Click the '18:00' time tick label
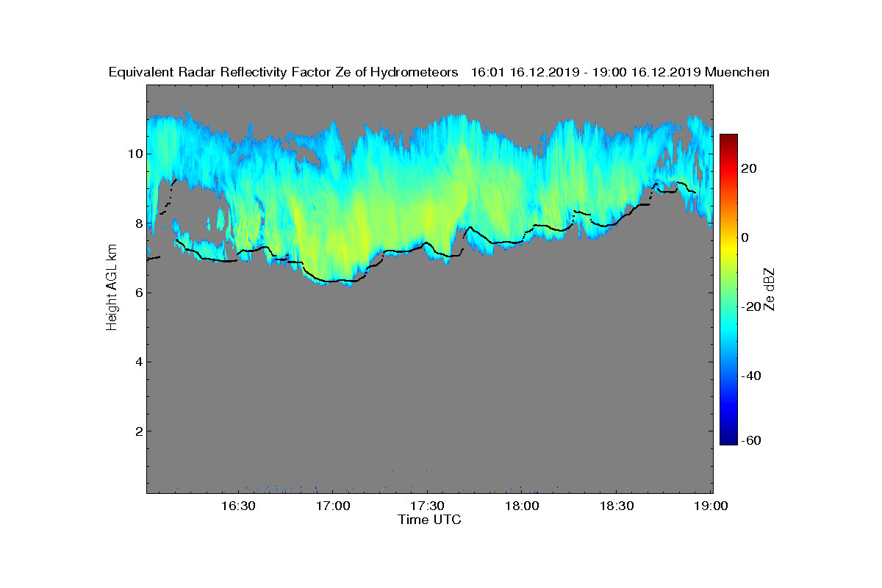Image resolution: width=882 pixels, height=588 pixels. 523,506
